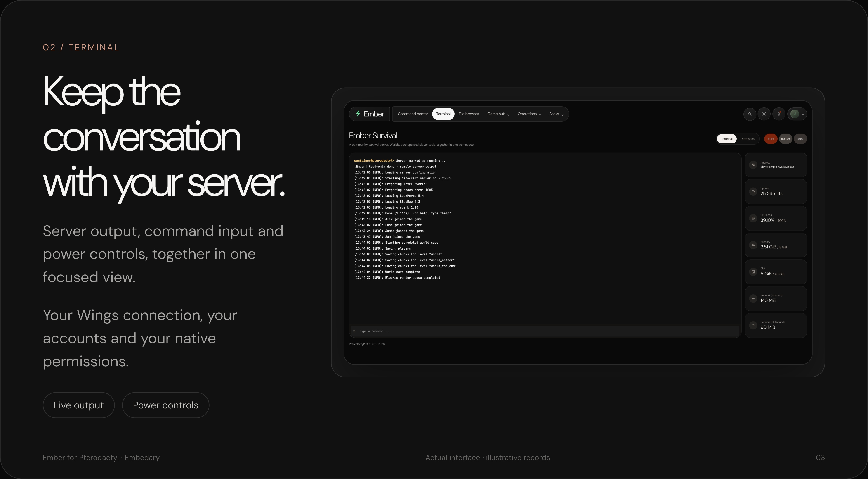Click the Saving players log line

(382, 249)
